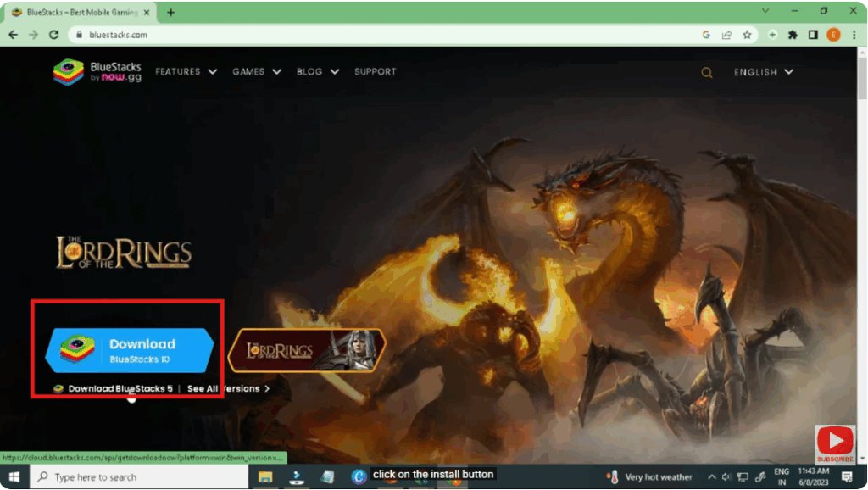The image size is (868, 490).
Task: Open the browser extensions puzzle icon
Action: pos(793,35)
